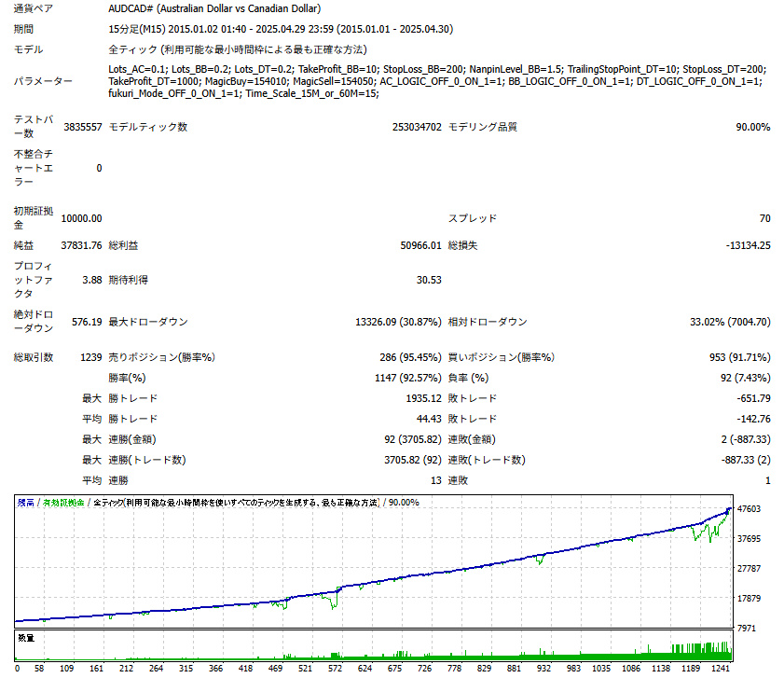Screen dimensions: 784x678
Task: Click the net profit value 37831.76
Action: [x=81, y=245]
